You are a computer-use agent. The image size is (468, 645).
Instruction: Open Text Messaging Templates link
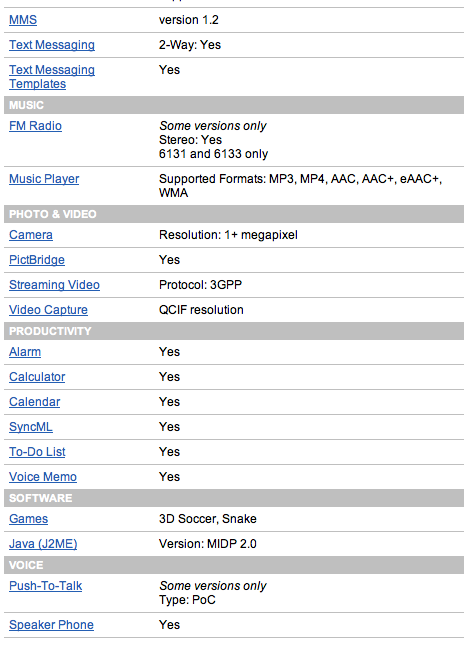pyautogui.click(x=52, y=77)
